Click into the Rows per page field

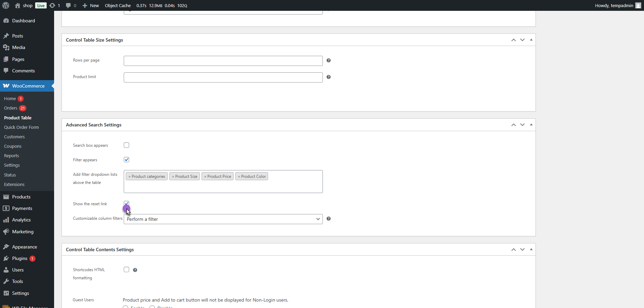[x=223, y=61]
